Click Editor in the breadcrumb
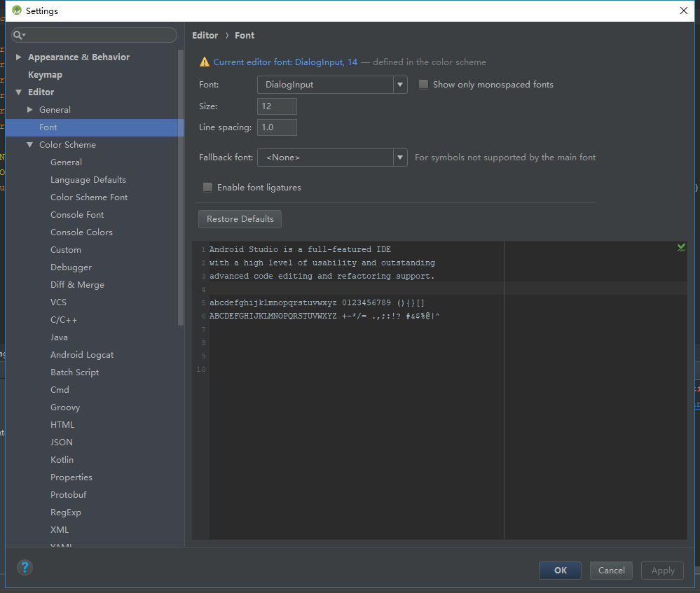Screen dimensions: 700x593 point(205,35)
